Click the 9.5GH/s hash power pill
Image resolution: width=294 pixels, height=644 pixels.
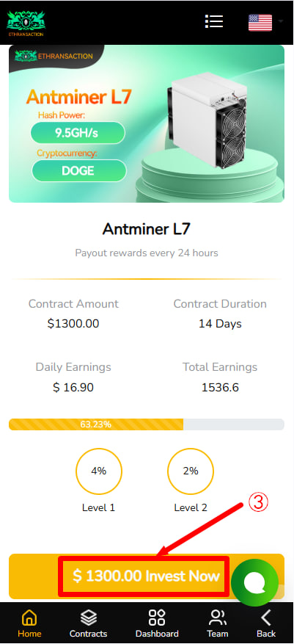tap(78, 133)
